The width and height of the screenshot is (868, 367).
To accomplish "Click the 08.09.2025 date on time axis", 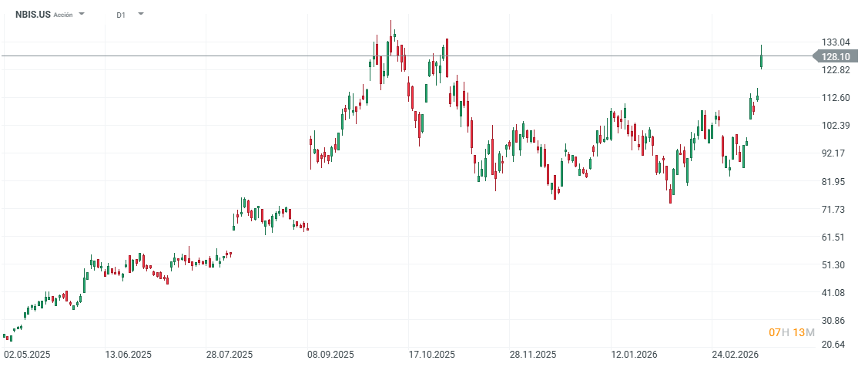I will click(330, 355).
